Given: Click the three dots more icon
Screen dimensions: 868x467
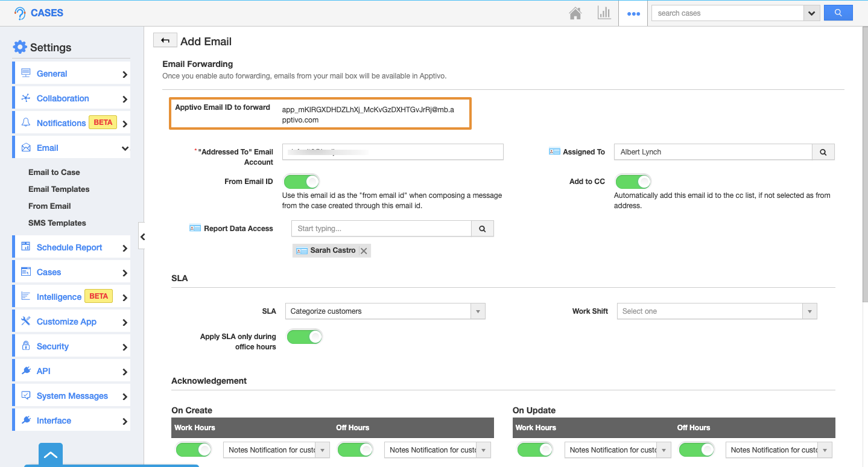Looking at the screenshot, I should pyautogui.click(x=633, y=14).
